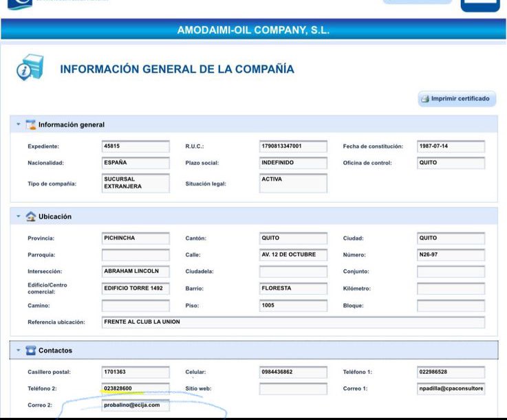Viewport: 507px width, 420px height.
Task: Click the Contactos telephone icon
Action: click(31, 350)
